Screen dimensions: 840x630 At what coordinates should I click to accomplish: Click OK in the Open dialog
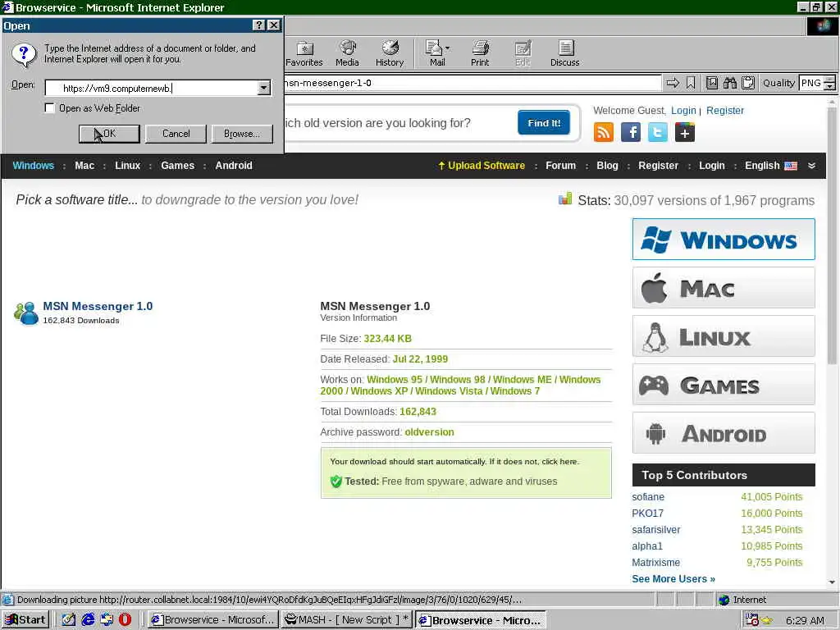(109, 134)
